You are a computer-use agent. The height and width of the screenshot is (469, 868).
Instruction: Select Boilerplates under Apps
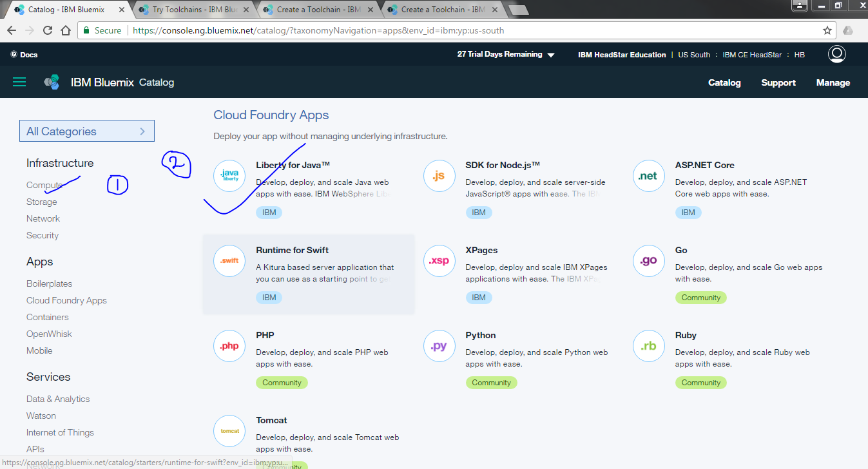pyautogui.click(x=49, y=283)
